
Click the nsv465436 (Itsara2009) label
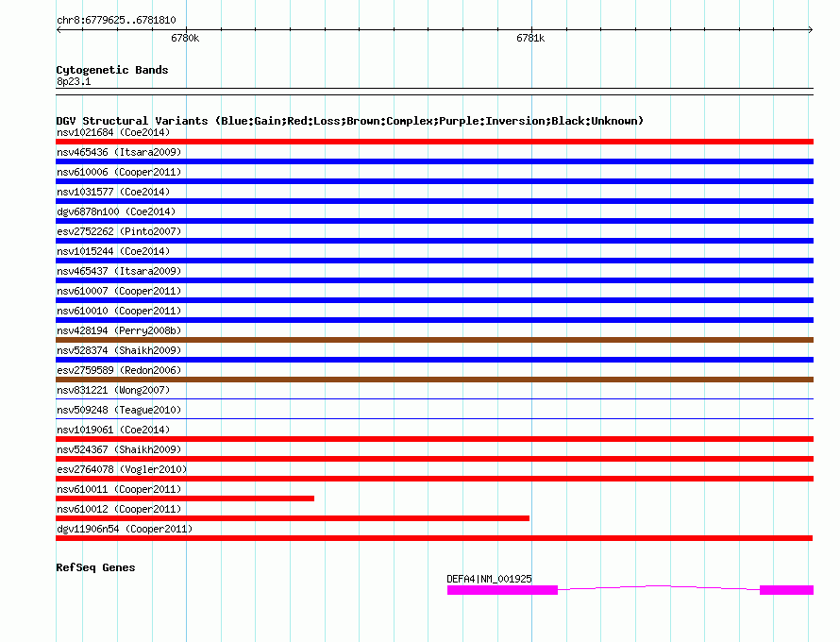119,152
